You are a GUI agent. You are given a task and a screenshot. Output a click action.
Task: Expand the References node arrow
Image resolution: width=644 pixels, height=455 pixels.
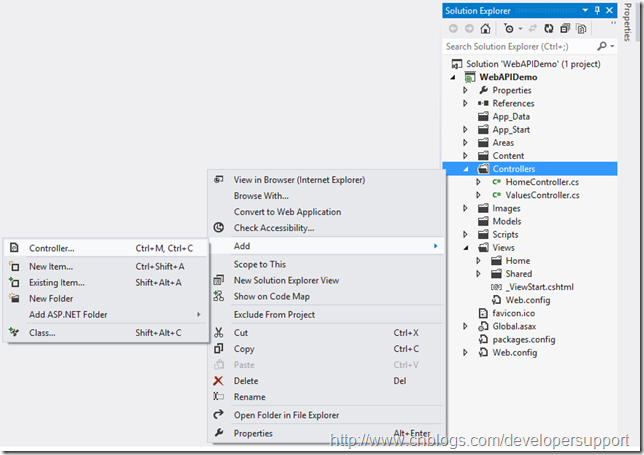click(x=465, y=103)
